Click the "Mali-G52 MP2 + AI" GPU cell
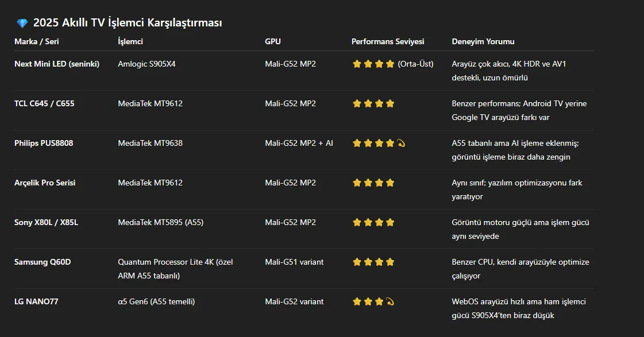644x337 pixels. (x=299, y=143)
